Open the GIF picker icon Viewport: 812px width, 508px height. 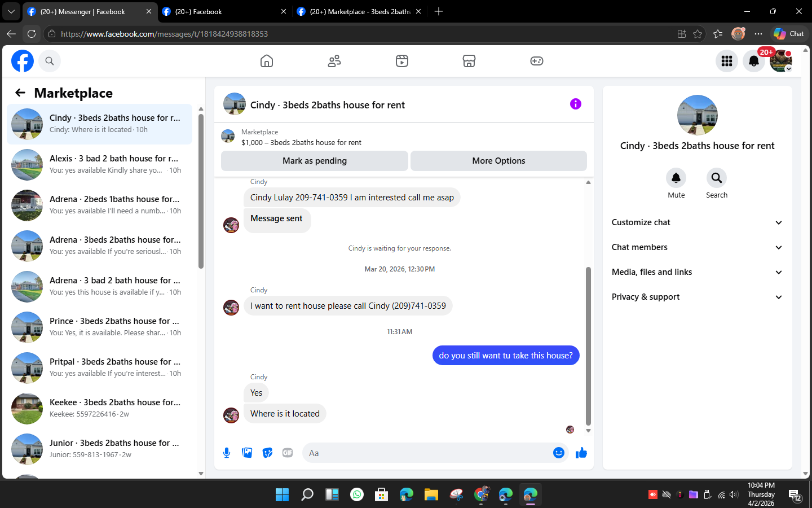point(288,453)
